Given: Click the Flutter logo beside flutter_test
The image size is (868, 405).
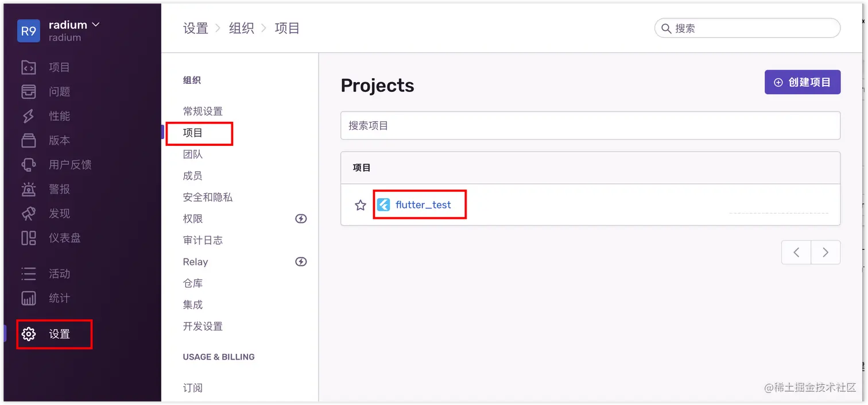Looking at the screenshot, I should (x=383, y=205).
